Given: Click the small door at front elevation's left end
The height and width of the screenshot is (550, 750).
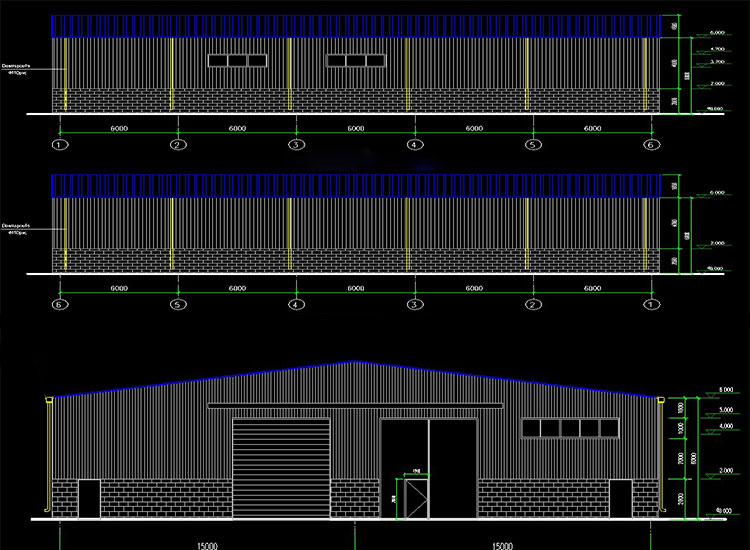Looking at the screenshot, I should [89, 499].
